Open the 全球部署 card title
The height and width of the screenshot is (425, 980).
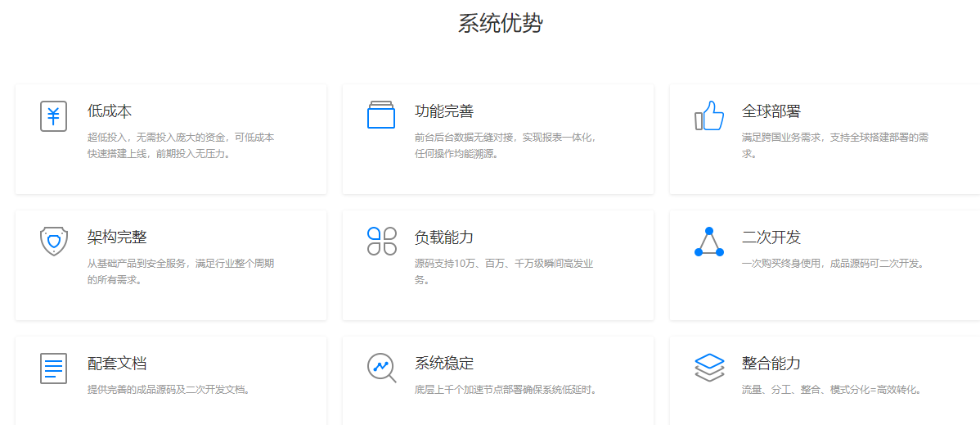771,111
